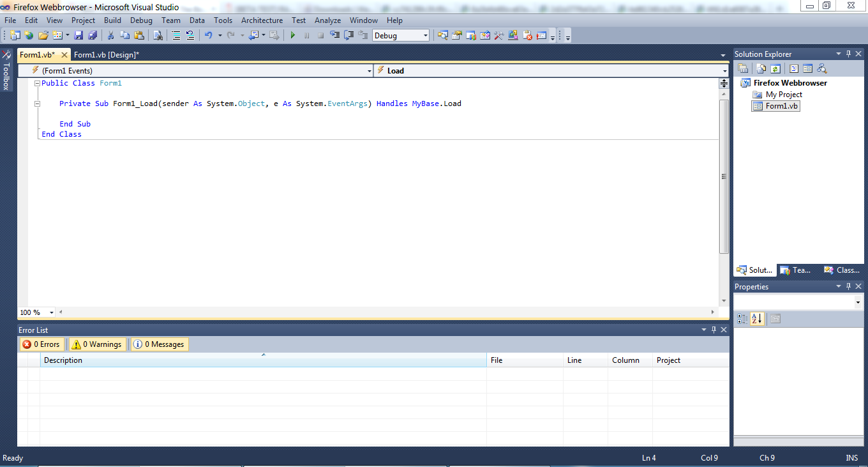Switch to the Team Explorer tab
Image resolution: width=868 pixels, height=467 pixels.
[795, 270]
